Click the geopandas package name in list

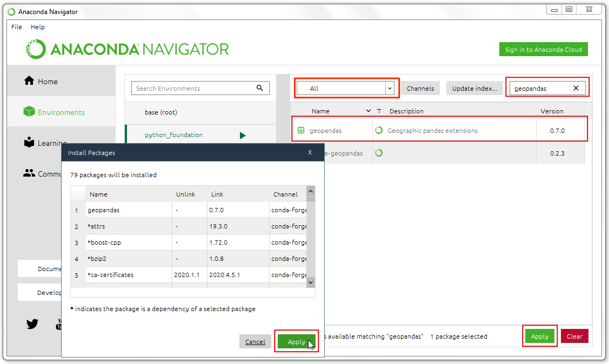tap(325, 130)
